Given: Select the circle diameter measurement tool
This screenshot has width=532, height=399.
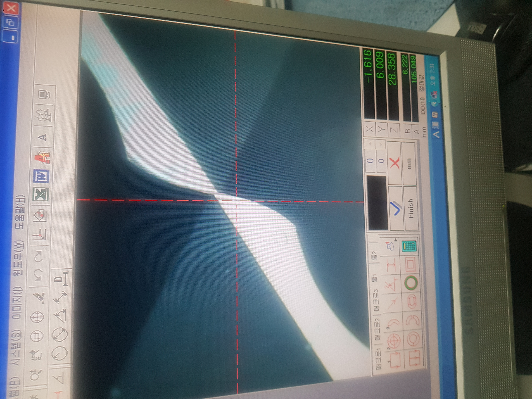Looking at the screenshot, I should 60,335.
